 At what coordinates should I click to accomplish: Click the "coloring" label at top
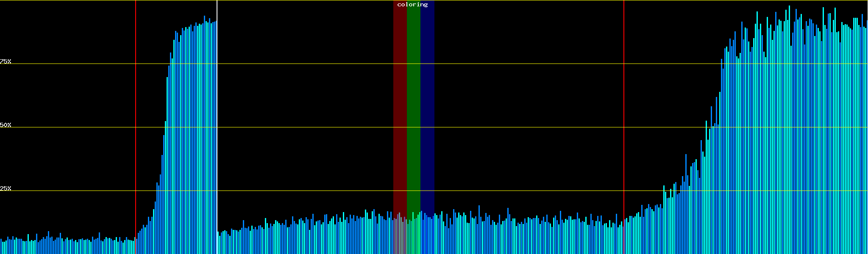pos(412,5)
